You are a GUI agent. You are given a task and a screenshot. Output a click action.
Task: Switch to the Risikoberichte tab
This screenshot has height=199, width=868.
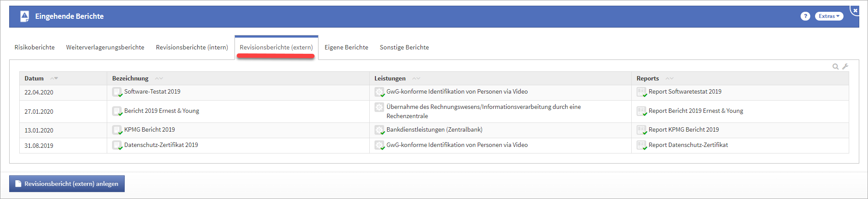coord(35,47)
